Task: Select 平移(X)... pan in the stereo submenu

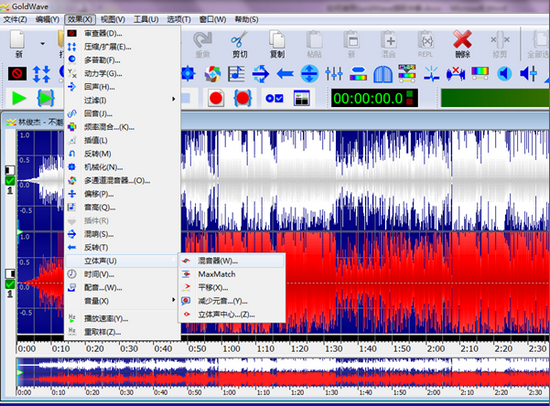Action: point(232,287)
